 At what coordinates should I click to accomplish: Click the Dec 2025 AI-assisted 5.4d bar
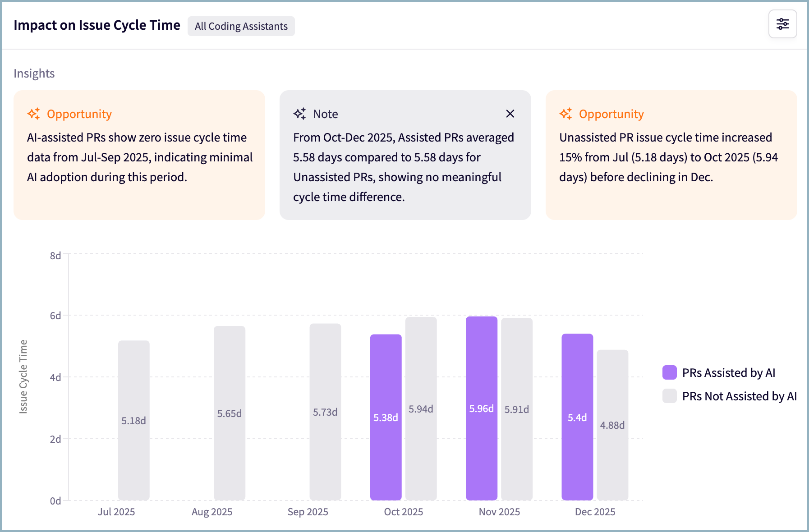[x=577, y=417]
